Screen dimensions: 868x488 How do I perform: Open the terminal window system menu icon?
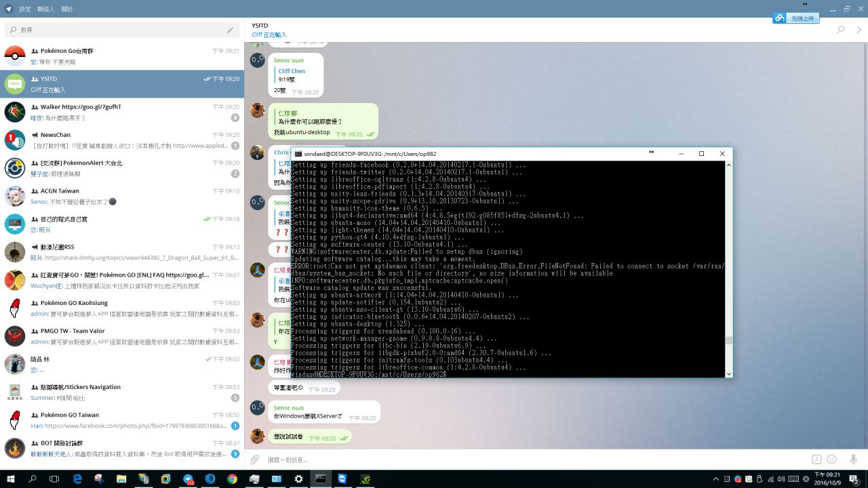tap(298, 154)
